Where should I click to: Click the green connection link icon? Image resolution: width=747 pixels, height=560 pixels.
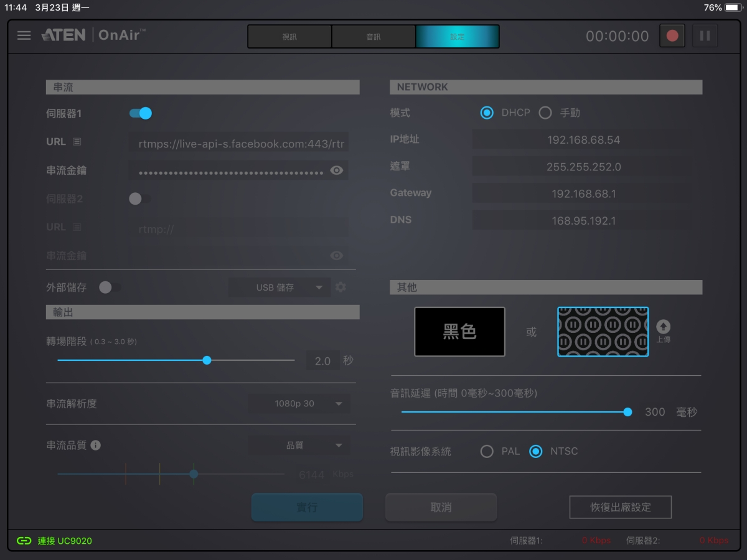coord(24,541)
